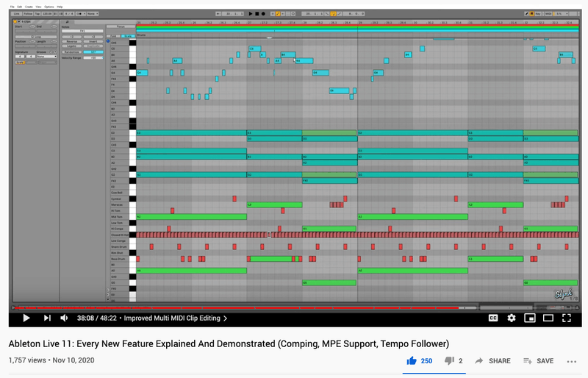This screenshot has height=378, width=588.
Task: Open Ableton Help menu
Action: click(x=60, y=7)
